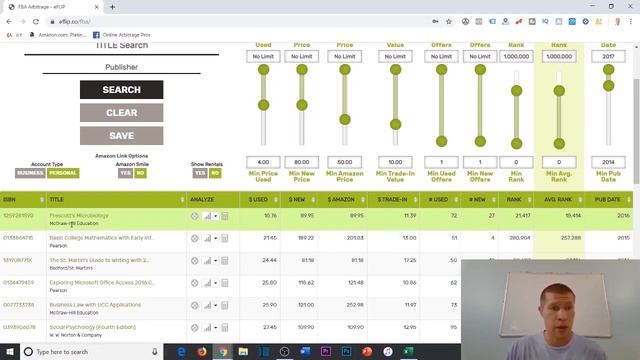Select NO under Amazon Smile
640x360 pixels.
click(140, 173)
